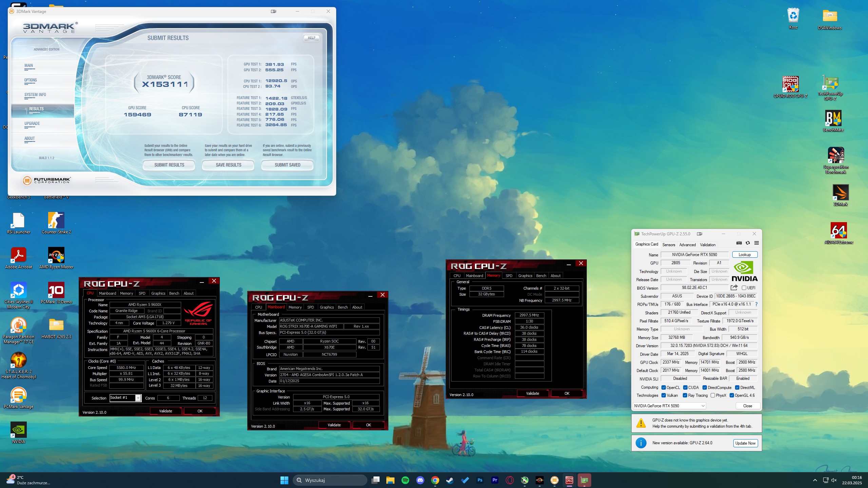Click the GPU name field in GPU-Z
This screenshot has height=488, width=868.
pyautogui.click(x=694, y=255)
